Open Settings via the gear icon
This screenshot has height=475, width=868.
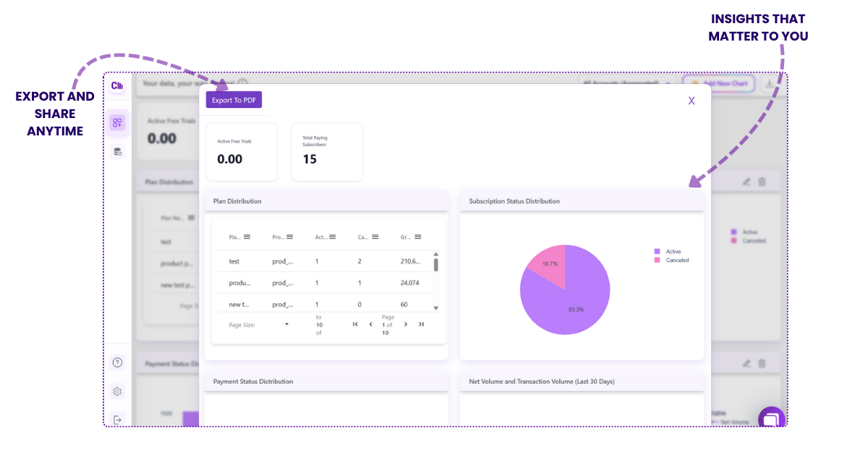[117, 391]
